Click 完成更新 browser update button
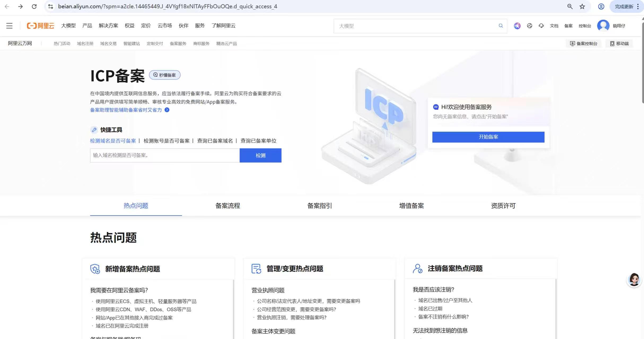This screenshot has height=339, width=644. pos(624,6)
